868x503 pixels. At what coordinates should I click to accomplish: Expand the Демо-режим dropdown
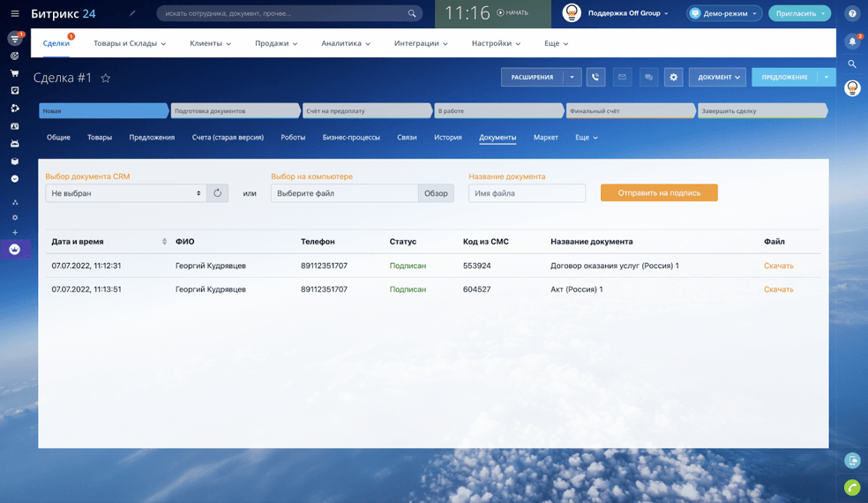(724, 13)
